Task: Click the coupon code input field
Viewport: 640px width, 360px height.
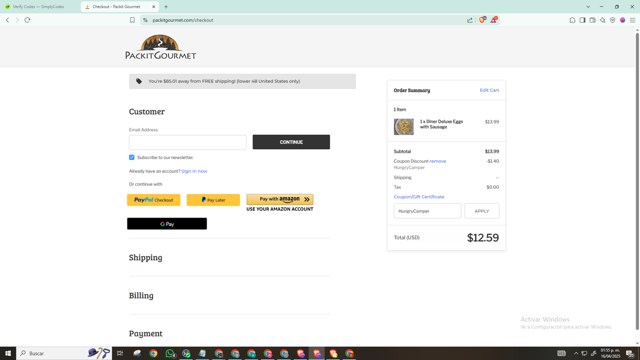Action: point(427,211)
